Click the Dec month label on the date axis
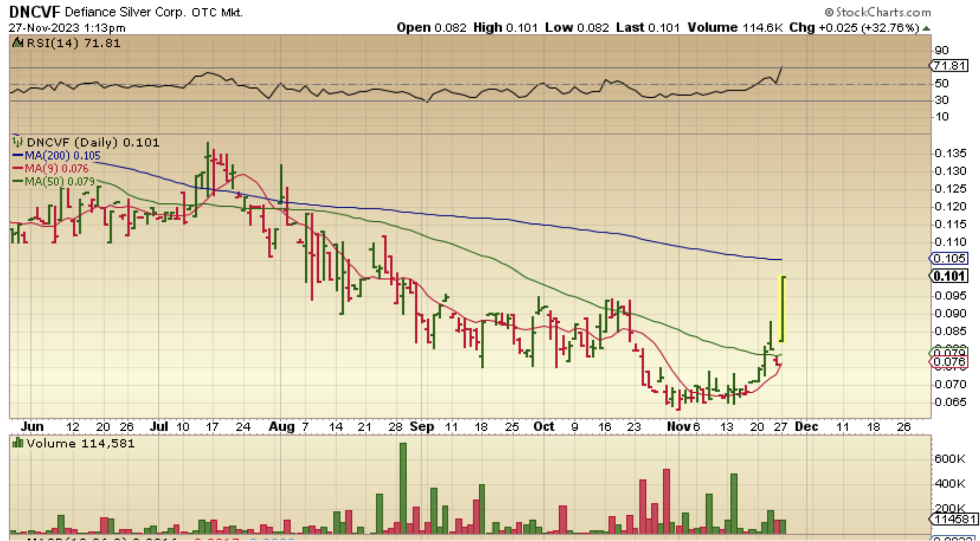980x541 pixels. (806, 426)
